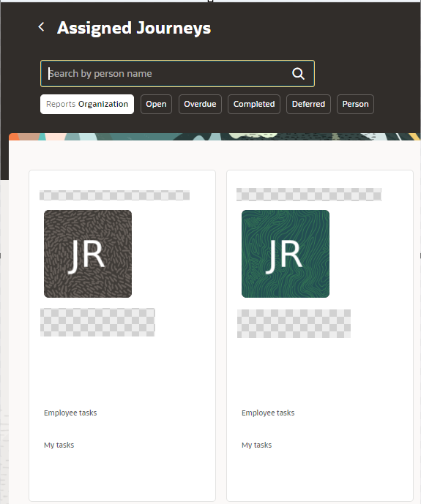Click the magnifying glass search icon
Screen dimensions: 421x504
click(298, 74)
